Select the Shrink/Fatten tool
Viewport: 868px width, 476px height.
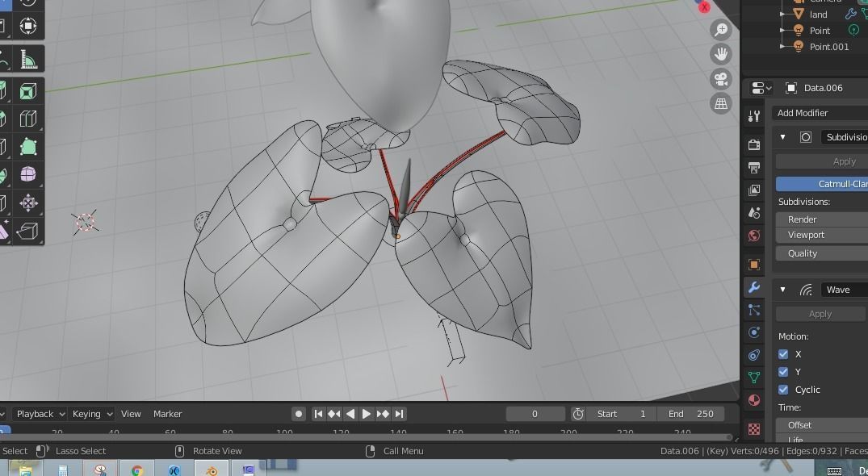(27, 203)
